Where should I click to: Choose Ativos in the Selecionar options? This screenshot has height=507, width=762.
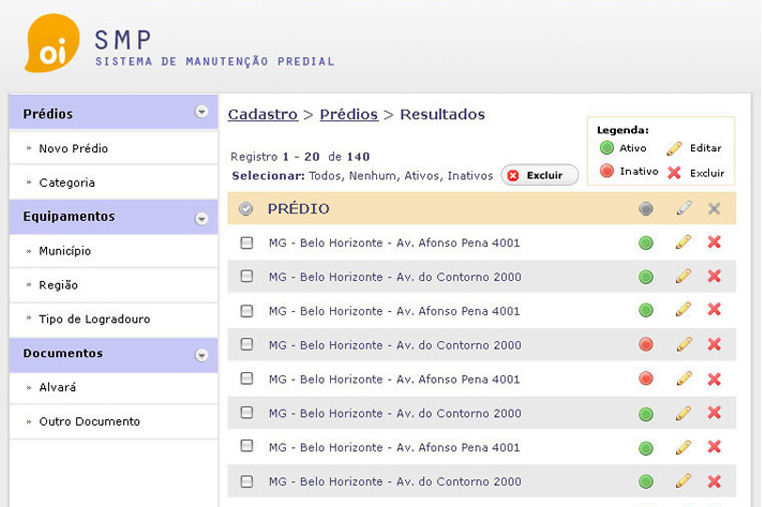pos(421,176)
